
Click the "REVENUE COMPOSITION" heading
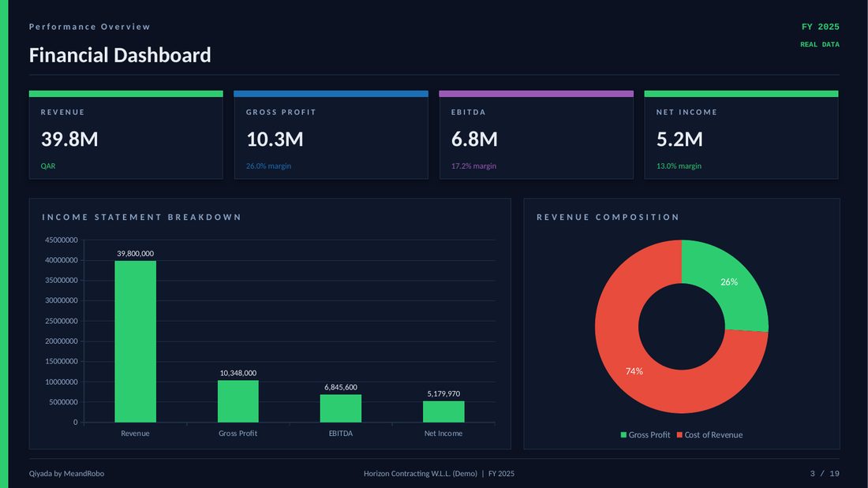pyautogui.click(x=608, y=217)
